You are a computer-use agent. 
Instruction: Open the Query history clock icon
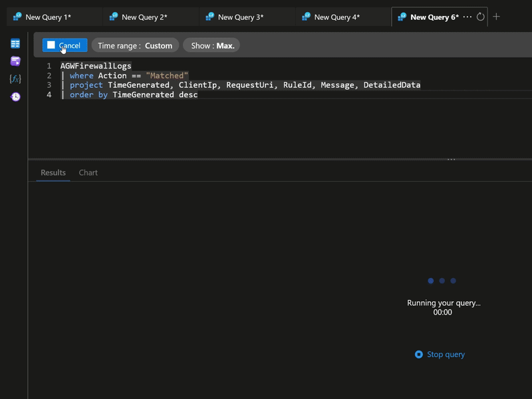[15, 96]
